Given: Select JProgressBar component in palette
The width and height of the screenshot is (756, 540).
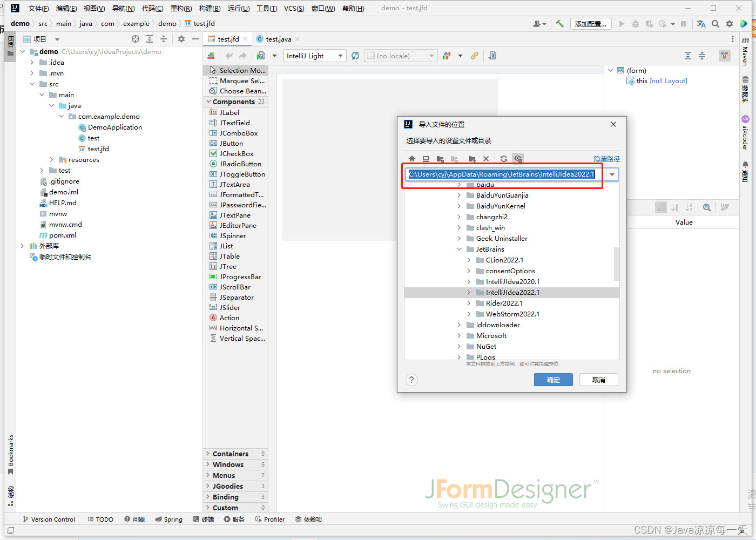Looking at the screenshot, I should tap(235, 276).
